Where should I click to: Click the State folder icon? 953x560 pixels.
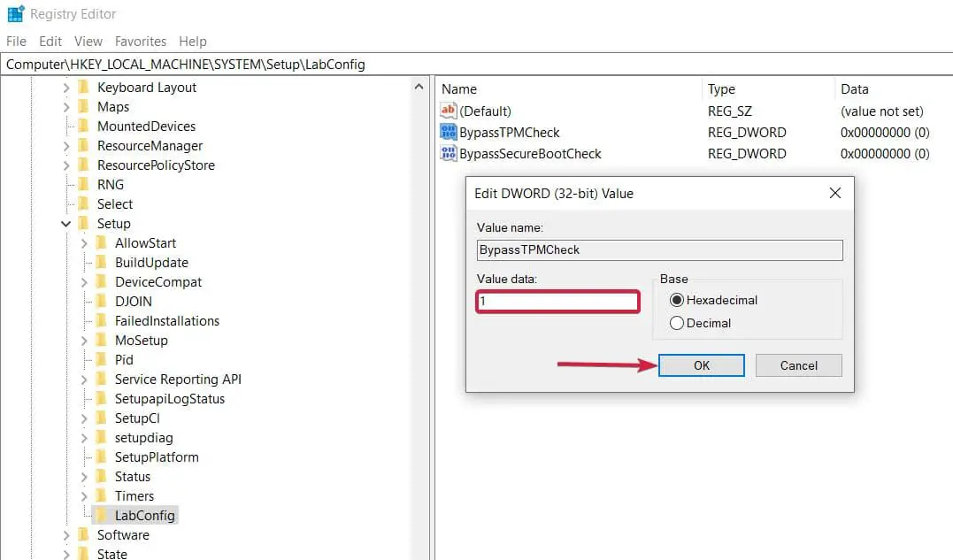coord(84,553)
